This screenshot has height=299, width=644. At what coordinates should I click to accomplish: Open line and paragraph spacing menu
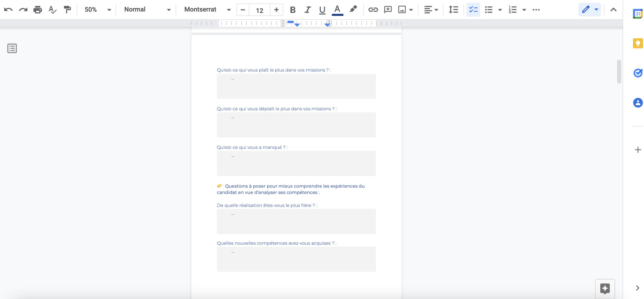(453, 10)
